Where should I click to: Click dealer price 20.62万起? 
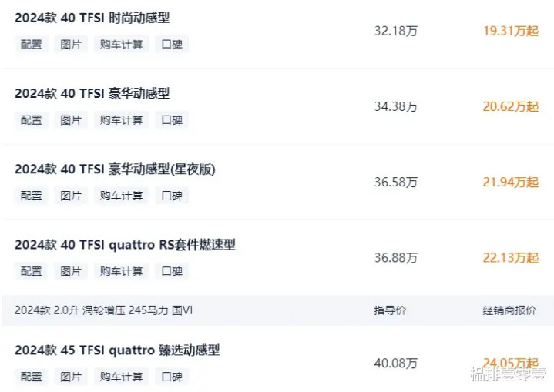pyautogui.click(x=510, y=106)
